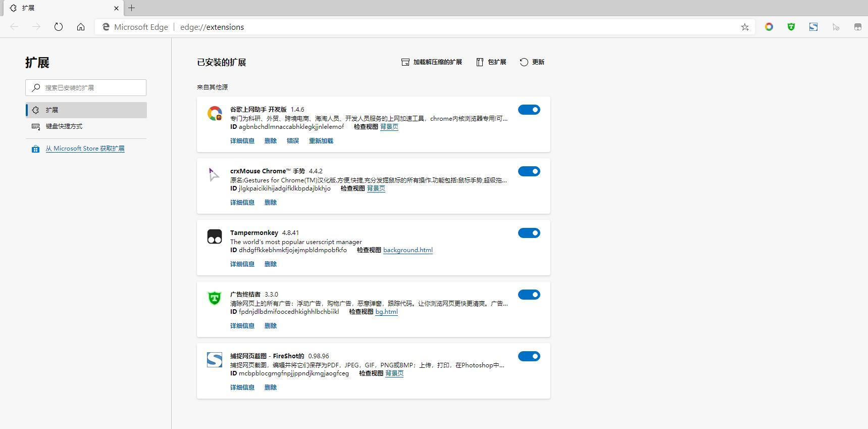Turn off the FireShot extension toggle
Screen dimensions: 868x429
coord(529,356)
